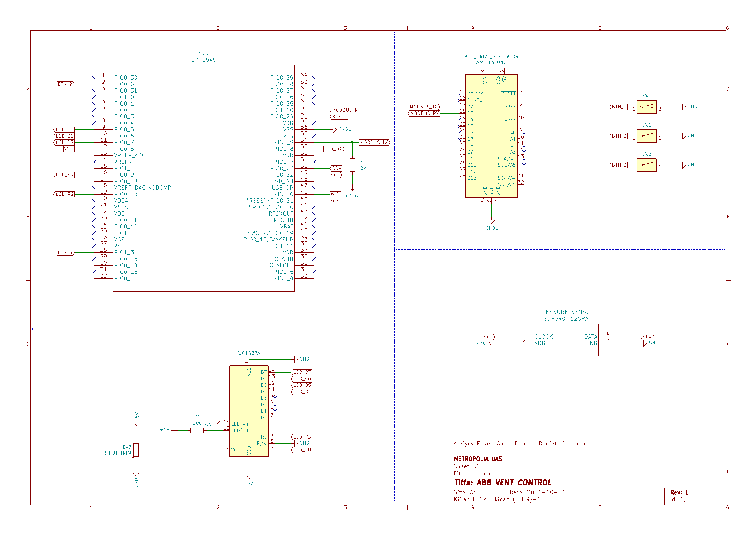The image size is (756, 535).
Task: Click GND symbol at pressure sensor pin 3
Action: coord(645,343)
